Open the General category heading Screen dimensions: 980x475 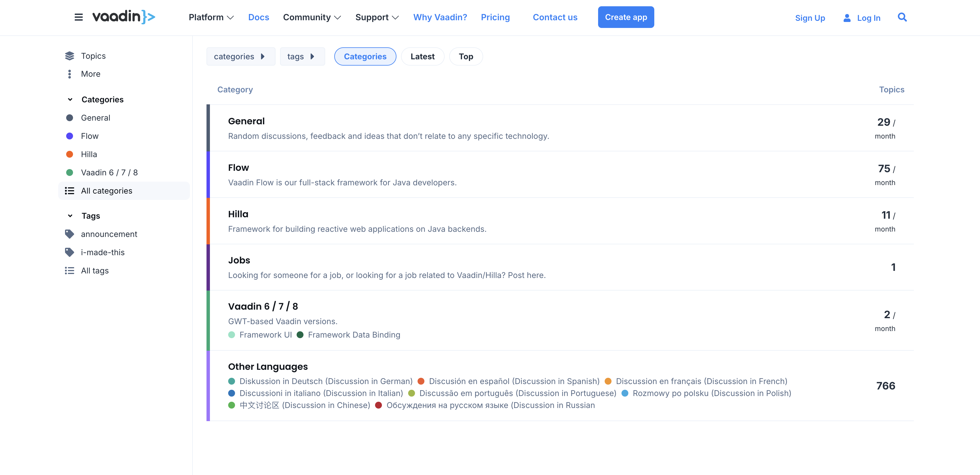[246, 121]
